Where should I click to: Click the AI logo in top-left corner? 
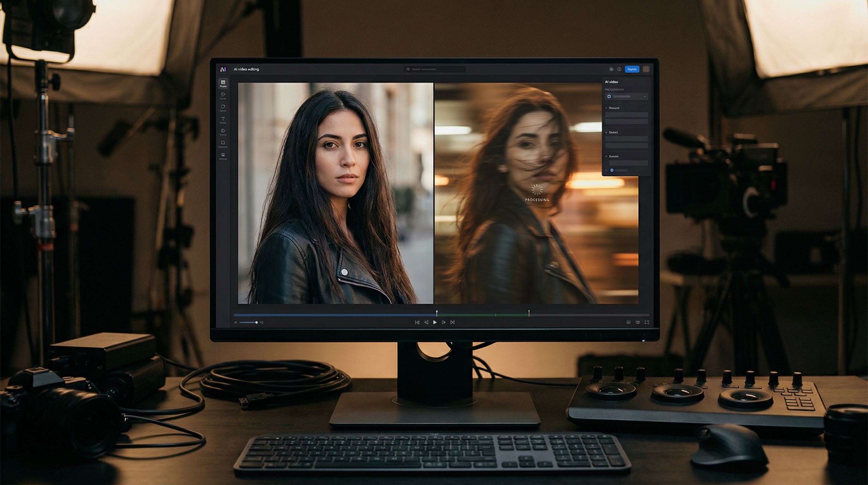(x=223, y=69)
